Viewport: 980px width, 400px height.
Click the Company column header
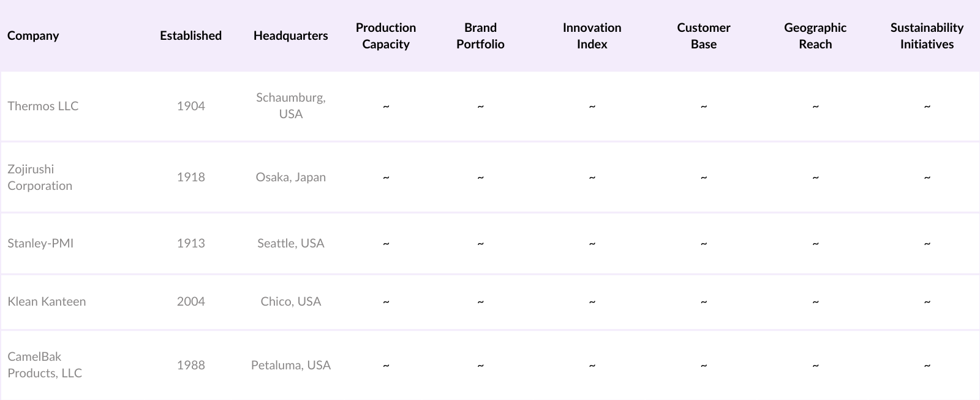tap(33, 36)
